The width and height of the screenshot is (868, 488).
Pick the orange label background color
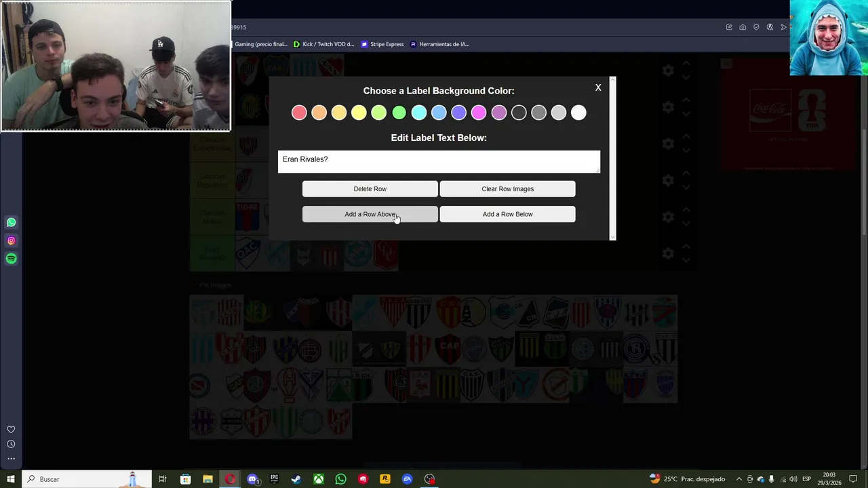click(319, 113)
